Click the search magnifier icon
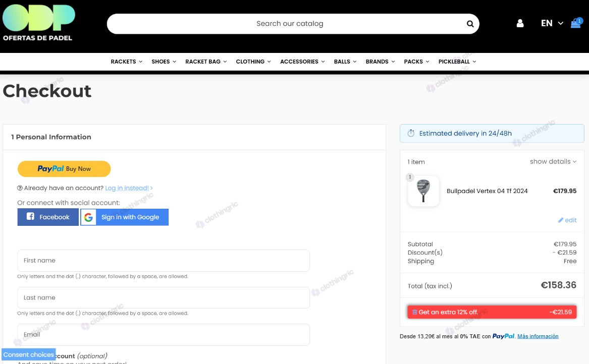The height and width of the screenshot is (364, 589). (470, 24)
